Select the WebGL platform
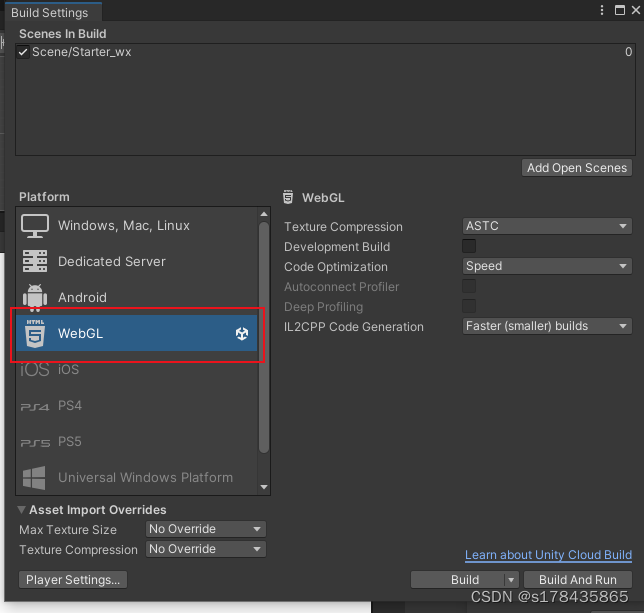The image size is (644, 613). pyautogui.click(x=137, y=333)
